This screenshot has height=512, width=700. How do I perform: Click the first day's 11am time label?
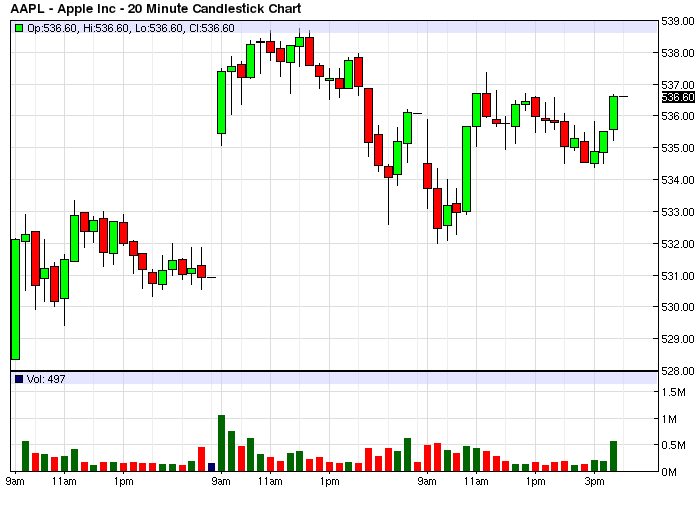point(64,482)
